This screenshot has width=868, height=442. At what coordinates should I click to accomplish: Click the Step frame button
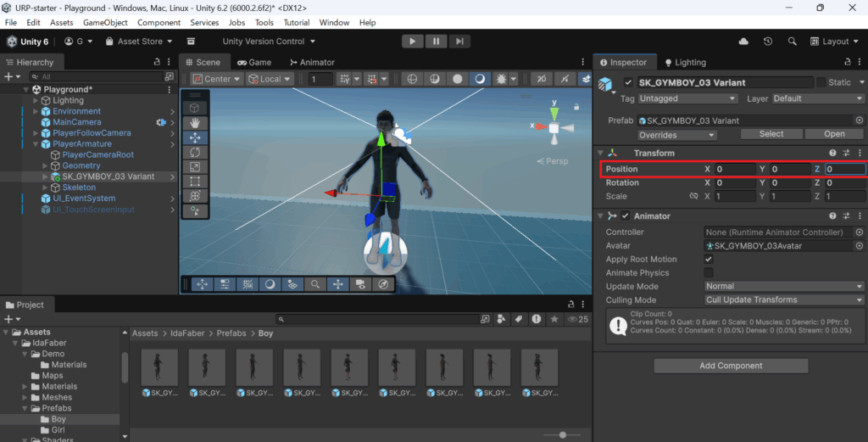pyautogui.click(x=459, y=41)
